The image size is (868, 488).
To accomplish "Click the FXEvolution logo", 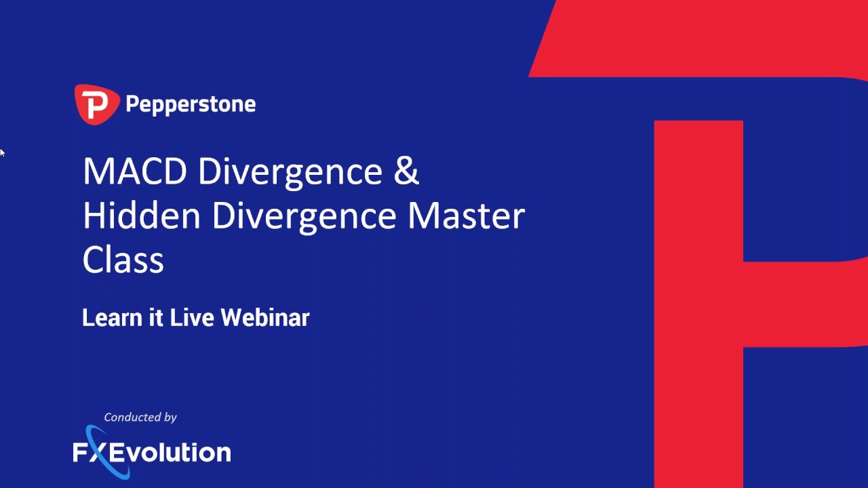I will click(152, 451).
